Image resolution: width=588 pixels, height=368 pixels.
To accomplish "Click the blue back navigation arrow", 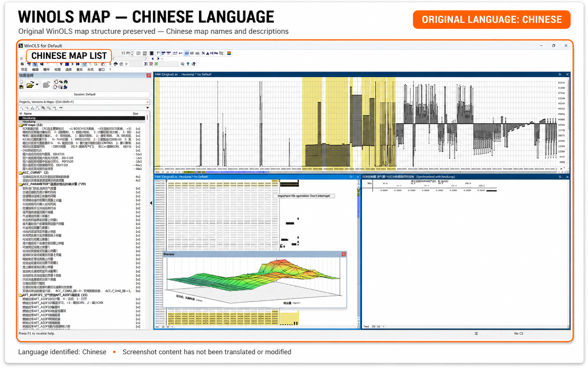I will pos(153,59).
